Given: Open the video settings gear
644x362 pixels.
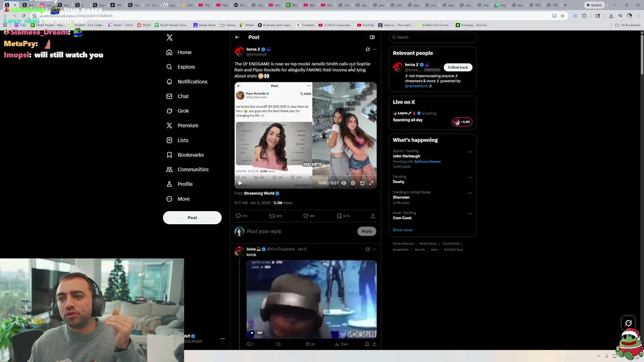Looking at the screenshot, I should [353, 183].
